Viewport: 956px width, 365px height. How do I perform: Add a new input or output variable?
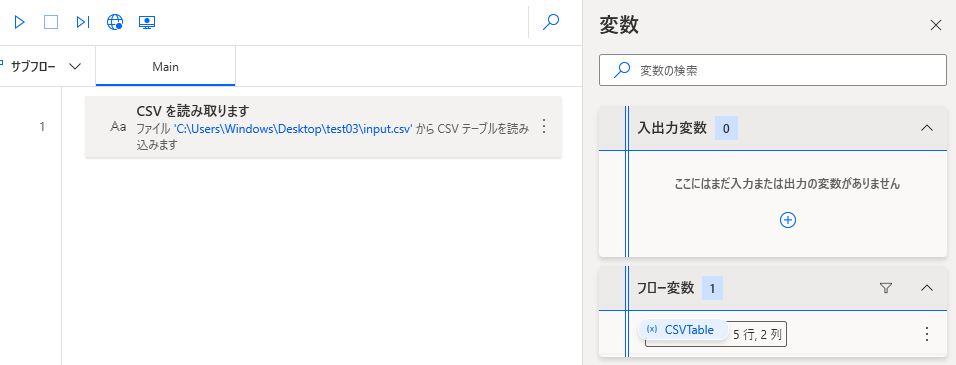pyautogui.click(x=788, y=220)
